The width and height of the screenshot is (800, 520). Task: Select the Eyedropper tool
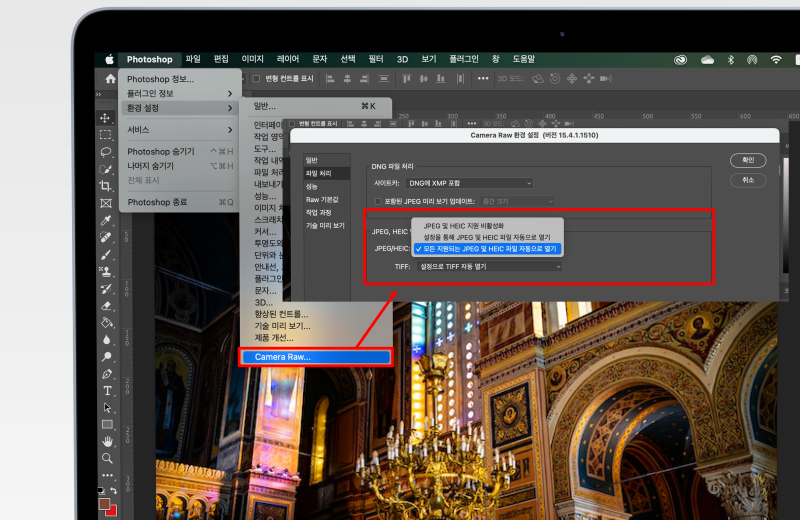[106, 220]
